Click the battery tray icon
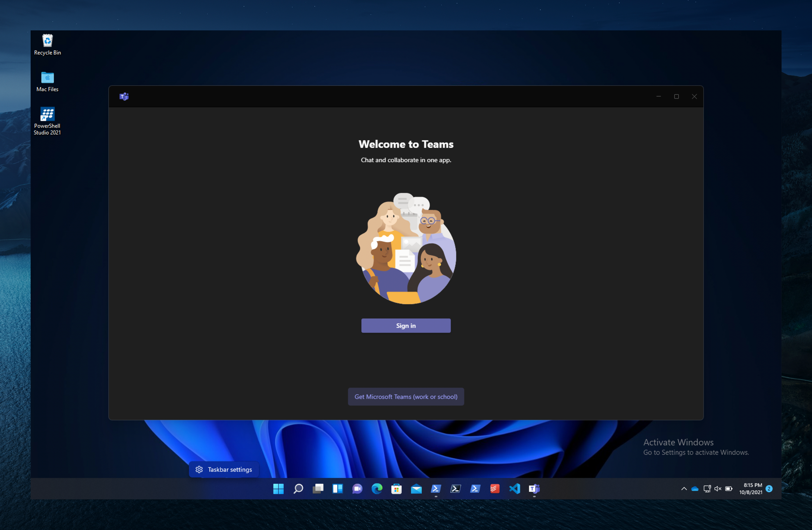This screenshot has height=530, width=812. pos(729,488)
